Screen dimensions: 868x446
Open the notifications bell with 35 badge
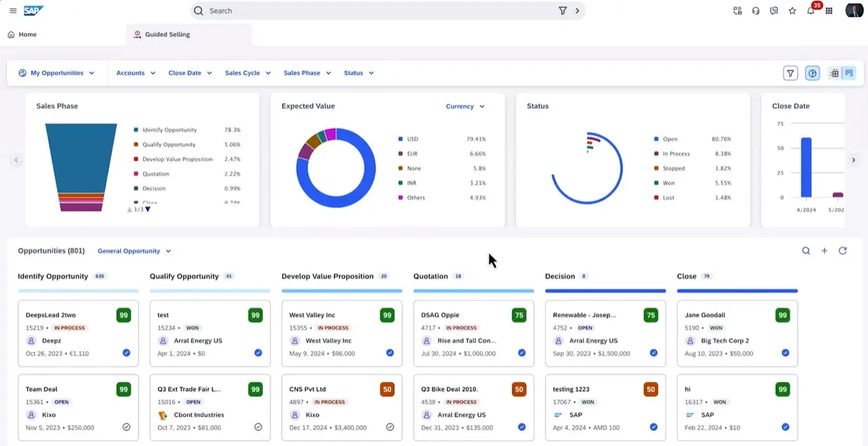(x=810, y=11)
